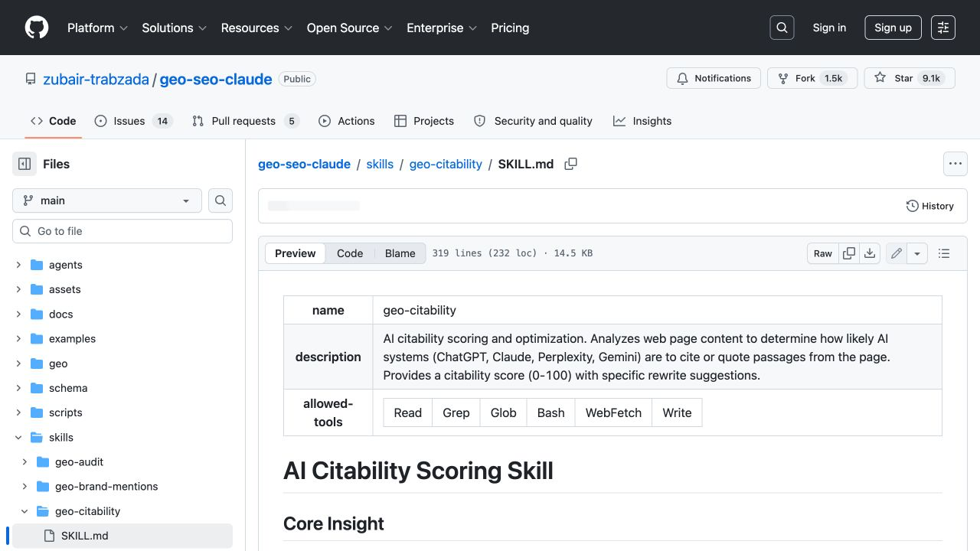Viewport: 980px width, 551px height.
Task: Copy raw file contents icon
Action: tap(849, 253)
